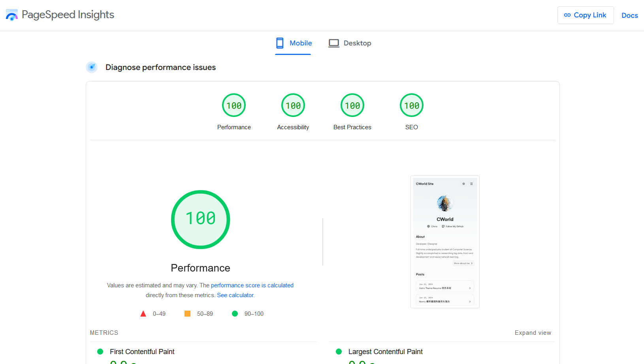Screen dimensions: 644x364
Task: Click the Lighthouse icon beside Diagnose performance issues
Action: point(92,67)
